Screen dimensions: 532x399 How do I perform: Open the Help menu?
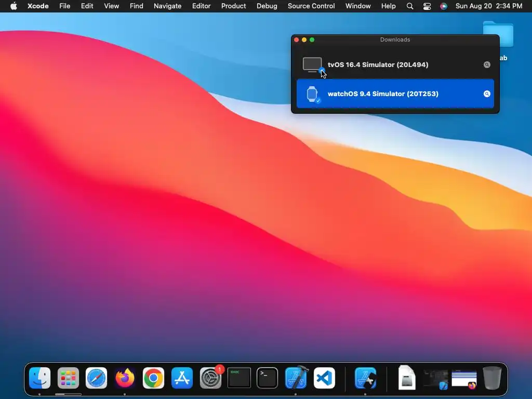388,6
